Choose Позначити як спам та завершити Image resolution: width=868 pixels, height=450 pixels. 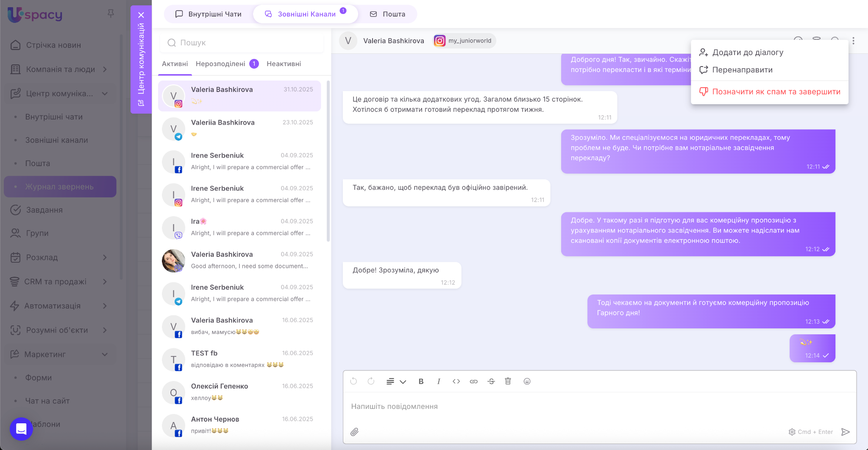click(x=776, y=92)
